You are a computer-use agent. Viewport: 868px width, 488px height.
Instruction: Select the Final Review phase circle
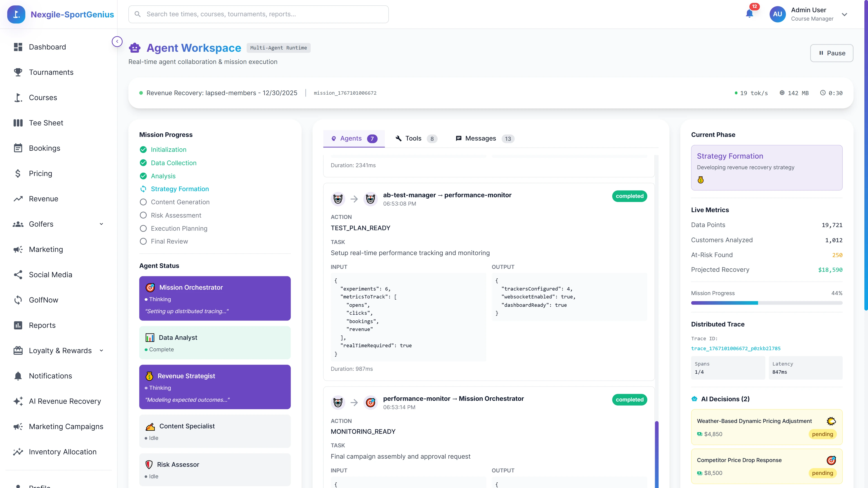(143, 241)
